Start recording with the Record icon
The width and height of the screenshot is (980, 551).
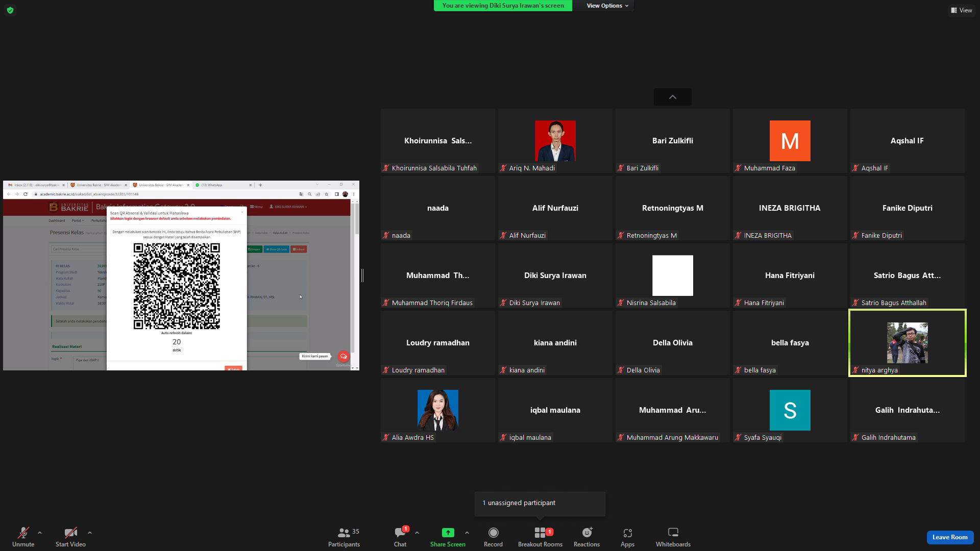click(x=493, y=533)
